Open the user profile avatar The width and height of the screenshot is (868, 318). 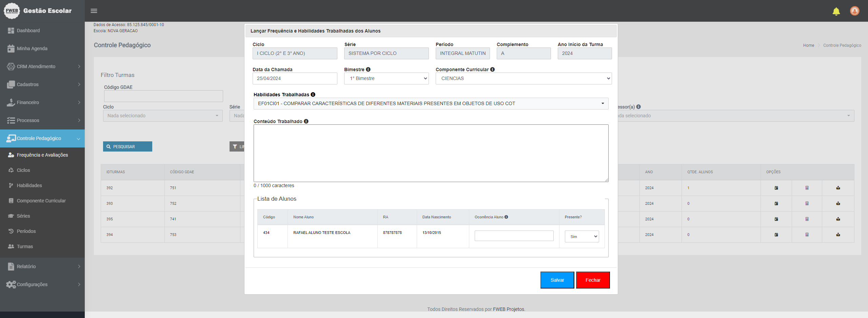pos(854,11)
